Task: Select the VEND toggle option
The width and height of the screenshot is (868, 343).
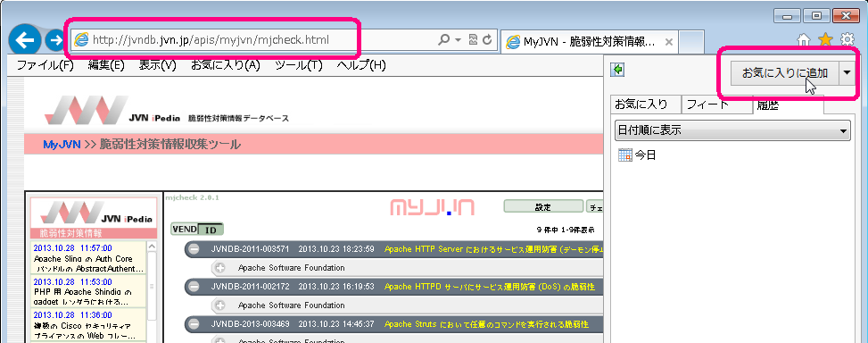Action: coord(184,230)
